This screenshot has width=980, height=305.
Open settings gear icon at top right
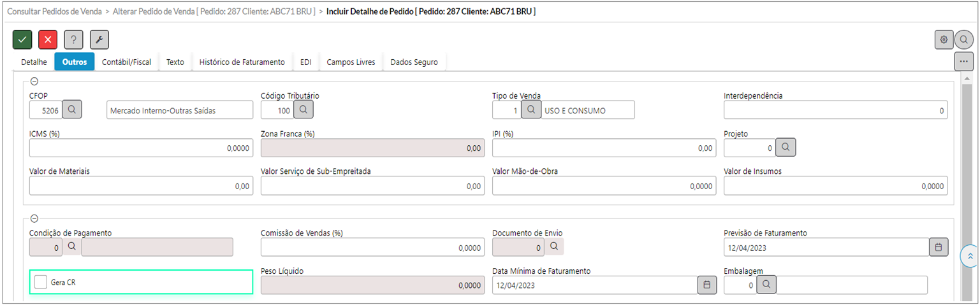944,39
